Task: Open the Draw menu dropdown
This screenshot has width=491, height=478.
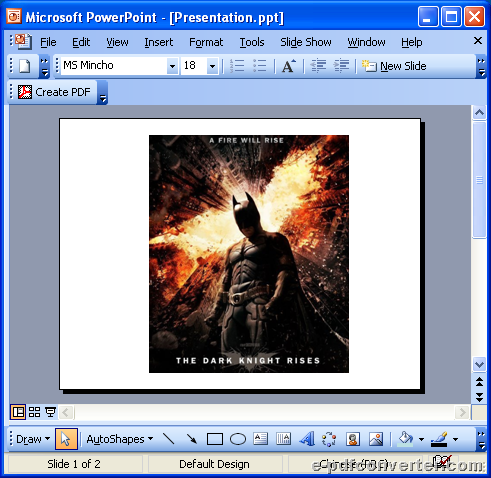Action: click(33, 439)
